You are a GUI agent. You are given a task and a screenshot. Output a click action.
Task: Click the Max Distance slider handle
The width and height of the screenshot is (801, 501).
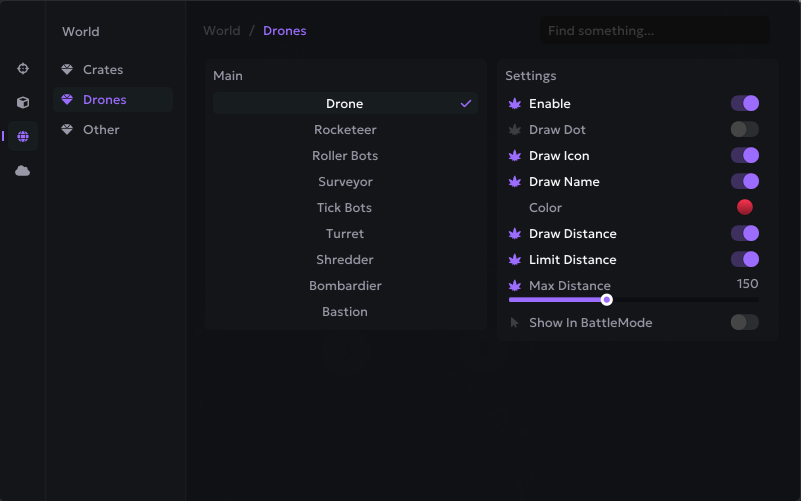click(606, 299)
